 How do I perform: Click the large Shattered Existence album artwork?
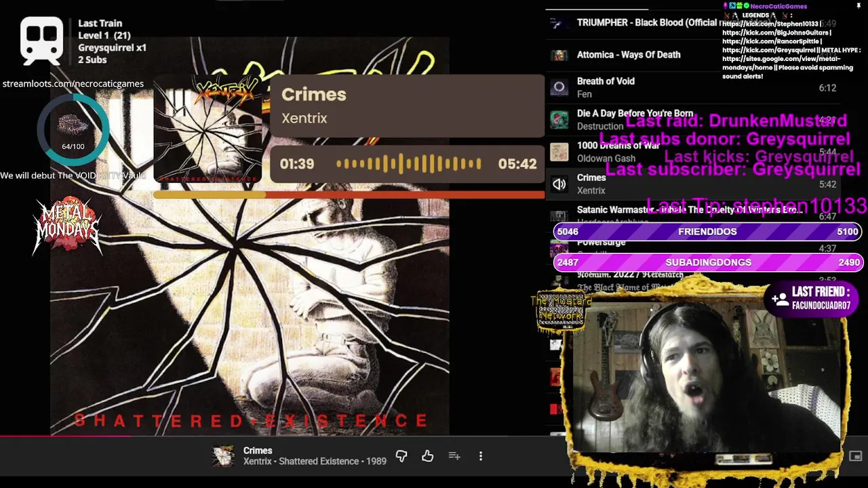250,236
